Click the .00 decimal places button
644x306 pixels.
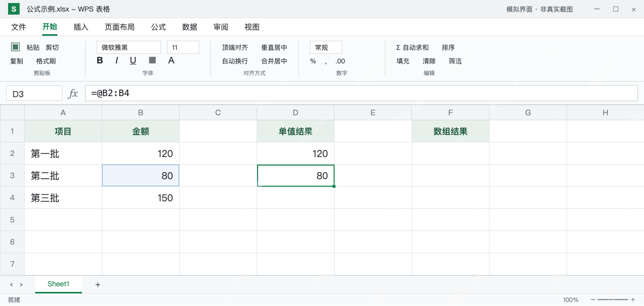point(340,61)
